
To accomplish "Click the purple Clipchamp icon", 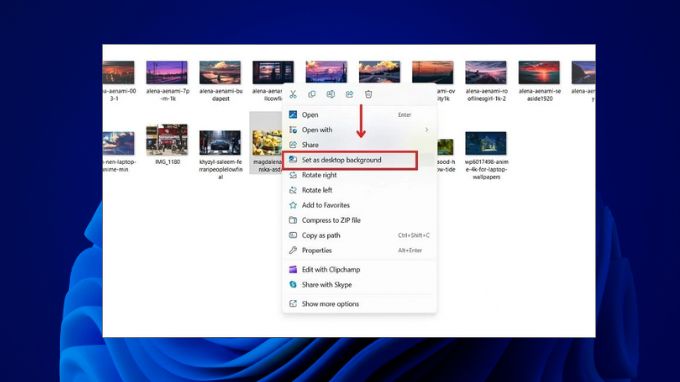I will pyautogui.click(x=293, y=269).
